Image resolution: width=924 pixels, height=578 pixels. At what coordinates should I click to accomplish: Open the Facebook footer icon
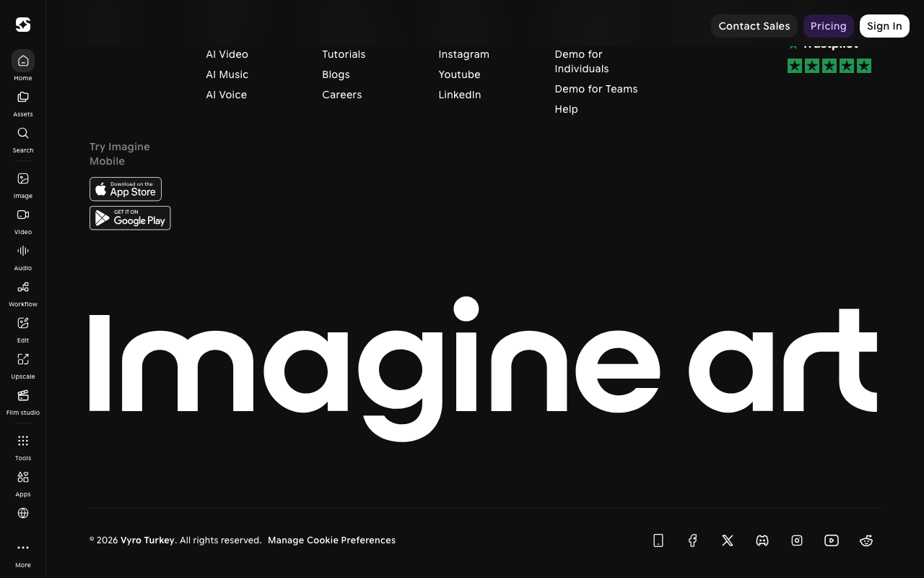pos(693,540)
